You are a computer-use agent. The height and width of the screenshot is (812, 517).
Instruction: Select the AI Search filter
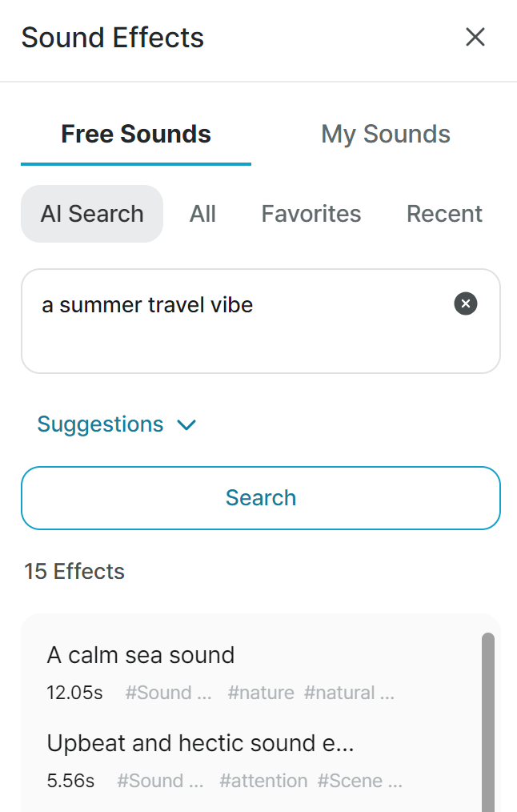pyautogui.click(x=92, y=214)
